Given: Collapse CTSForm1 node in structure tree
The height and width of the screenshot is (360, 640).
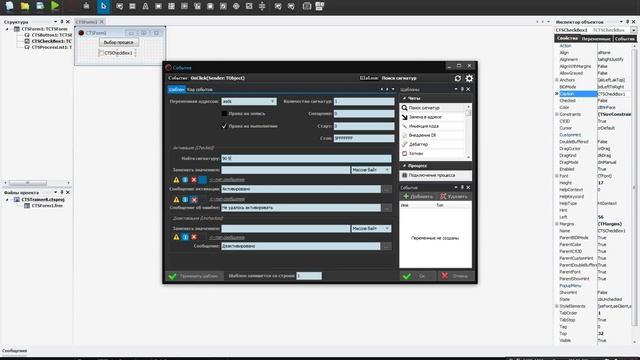Looking at the screenshot, I should [x=7, y=29].
